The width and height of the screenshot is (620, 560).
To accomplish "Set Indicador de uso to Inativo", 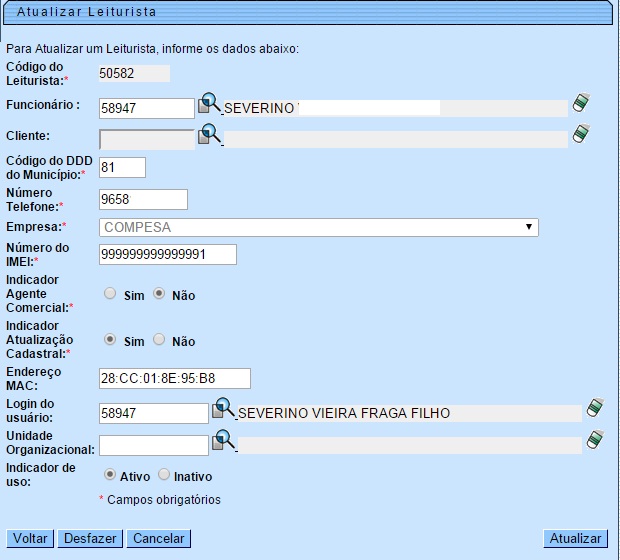I will [164, 474].
